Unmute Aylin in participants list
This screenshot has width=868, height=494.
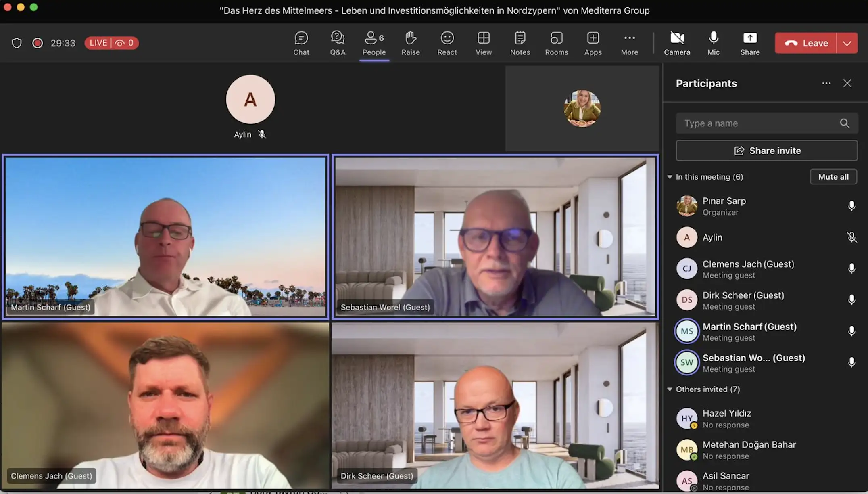point(851,237)
